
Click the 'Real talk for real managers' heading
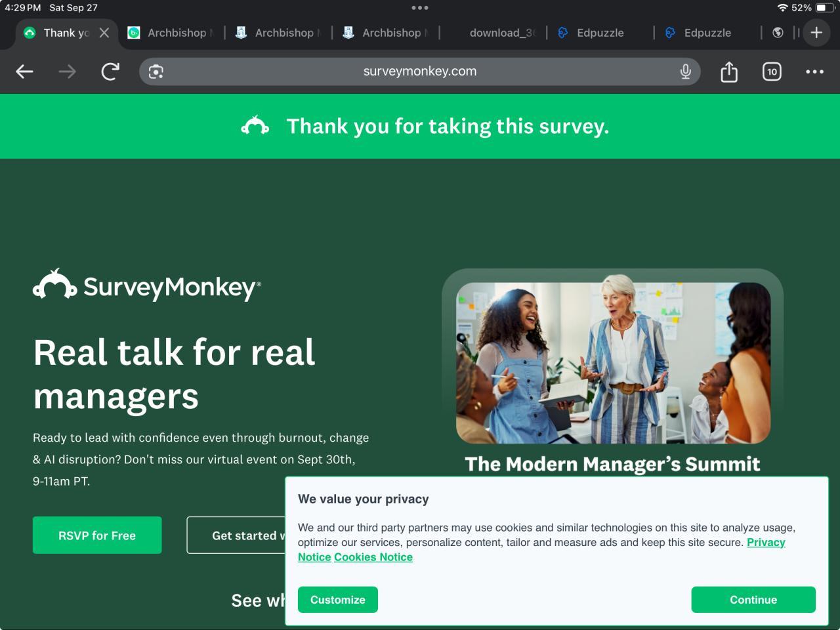click(x=175, y=374)
